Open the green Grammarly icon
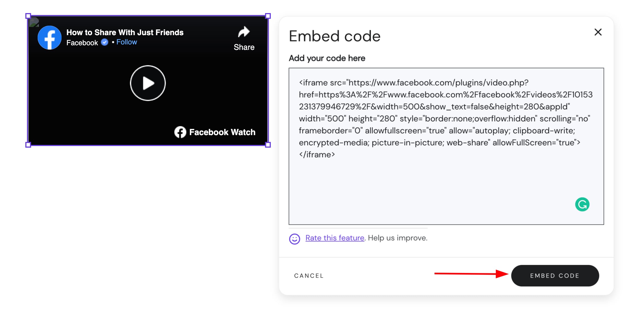Image resolution: width=644 pixels, height=316 pixels. tap(582, 204)
